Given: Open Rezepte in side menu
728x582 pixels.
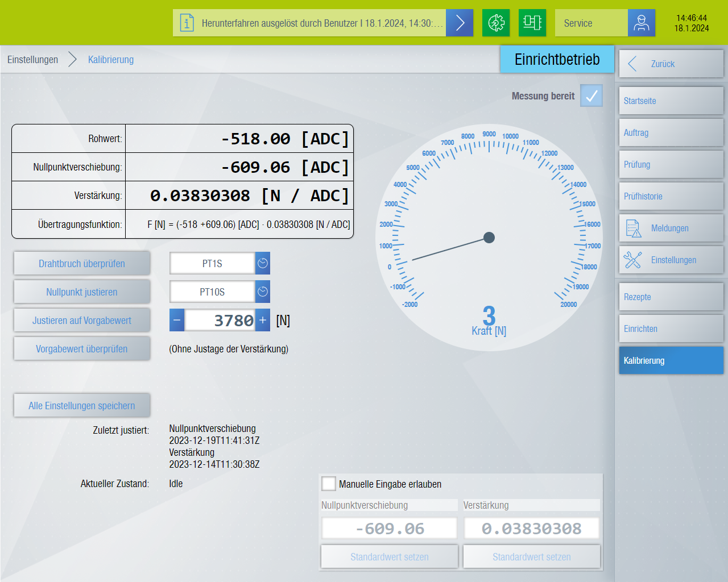Looking at the screenshot, I should point(671,297).
